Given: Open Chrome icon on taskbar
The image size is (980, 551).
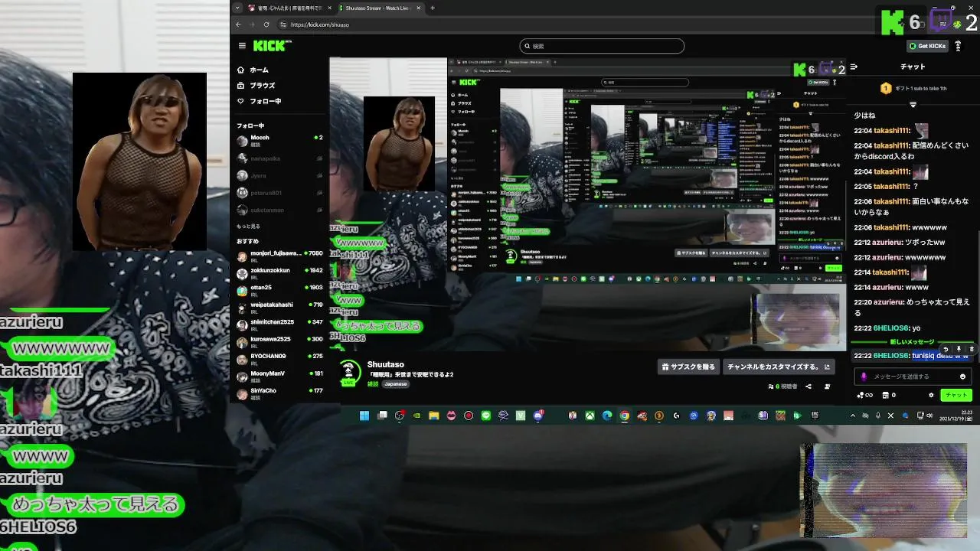Looking at the screenshot, I should click(625, 416).
